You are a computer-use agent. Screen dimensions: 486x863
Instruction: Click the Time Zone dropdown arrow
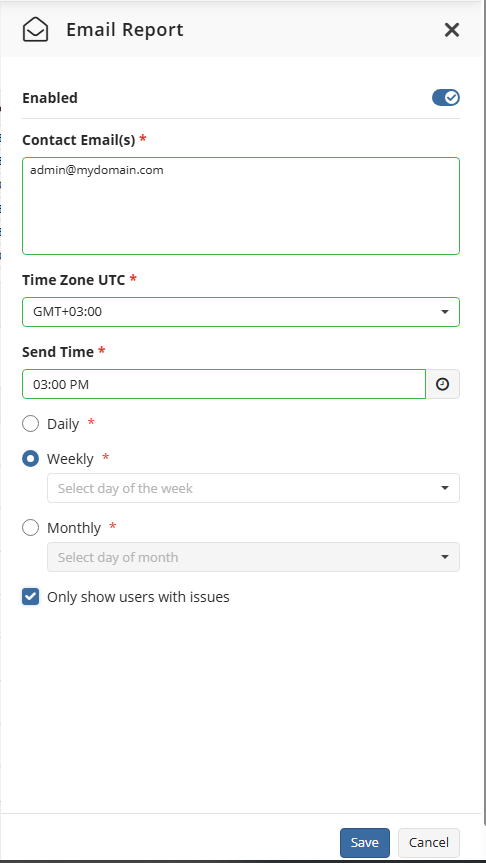[x=445, y=312]
